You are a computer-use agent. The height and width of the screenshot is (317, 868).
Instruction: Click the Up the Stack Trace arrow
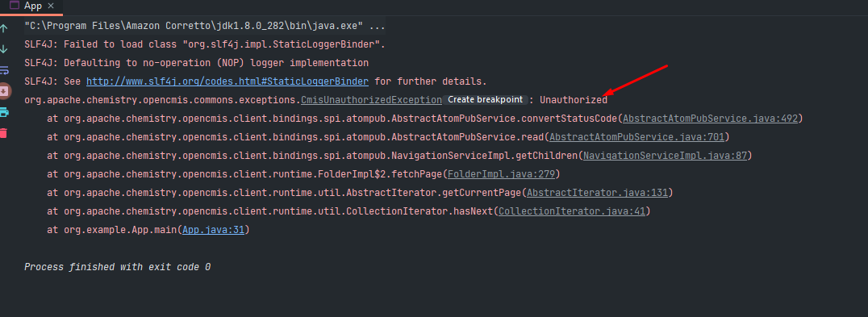click(4, 29)
